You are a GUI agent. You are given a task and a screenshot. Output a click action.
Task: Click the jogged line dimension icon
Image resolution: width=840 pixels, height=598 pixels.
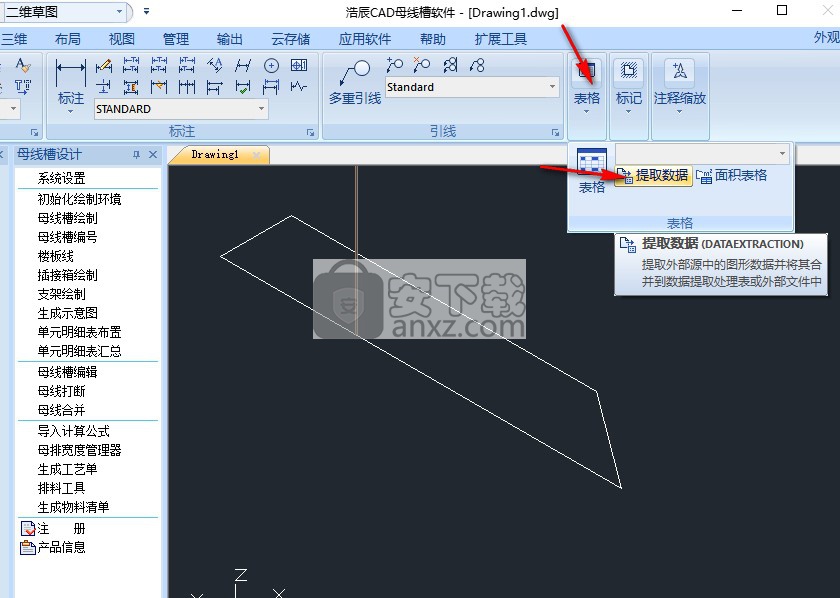coord(299,86)
